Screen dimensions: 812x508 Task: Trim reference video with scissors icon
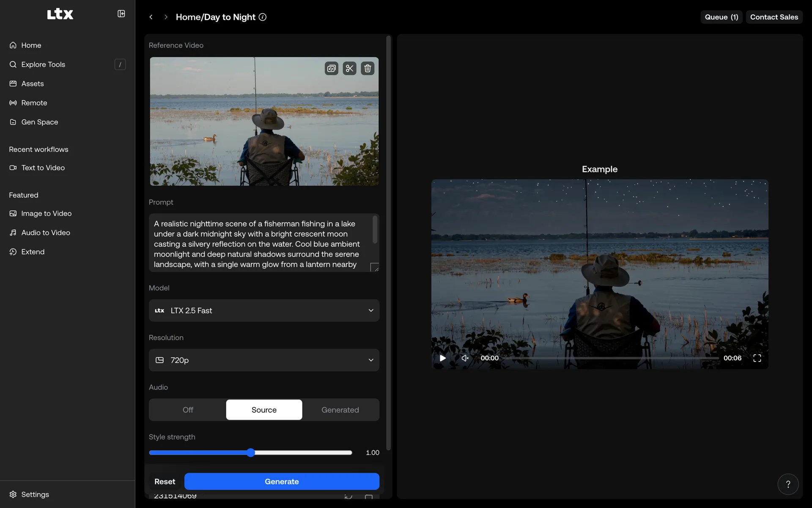(x=349, y=68)
